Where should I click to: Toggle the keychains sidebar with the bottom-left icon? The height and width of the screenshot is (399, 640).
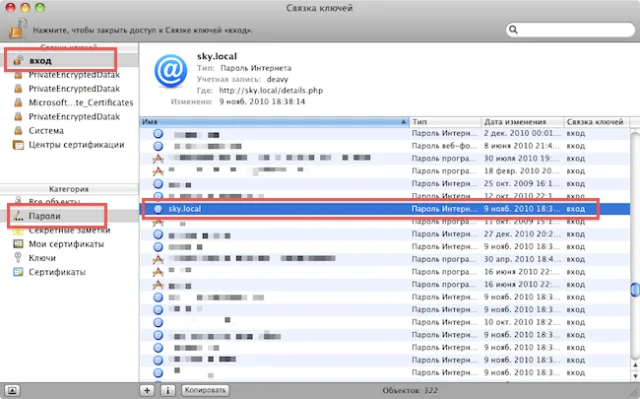click(12, 391)
